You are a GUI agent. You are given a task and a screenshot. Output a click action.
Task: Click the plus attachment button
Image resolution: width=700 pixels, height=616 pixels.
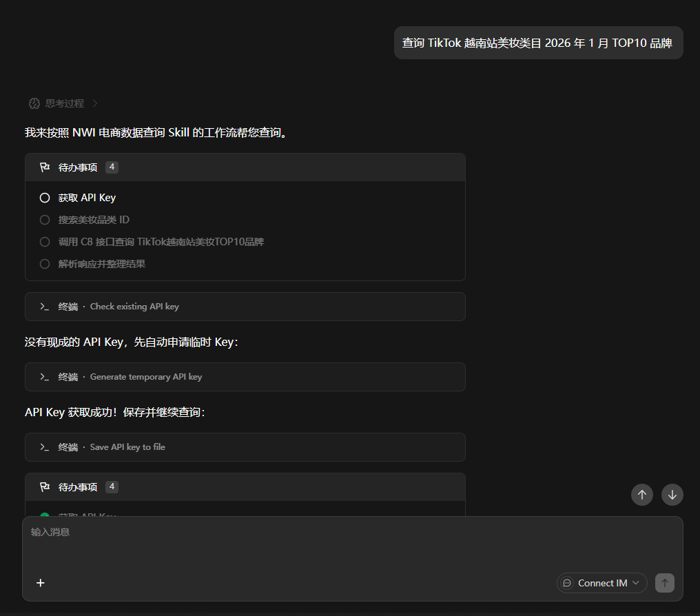pyautogui.click(x=40, y=583)
